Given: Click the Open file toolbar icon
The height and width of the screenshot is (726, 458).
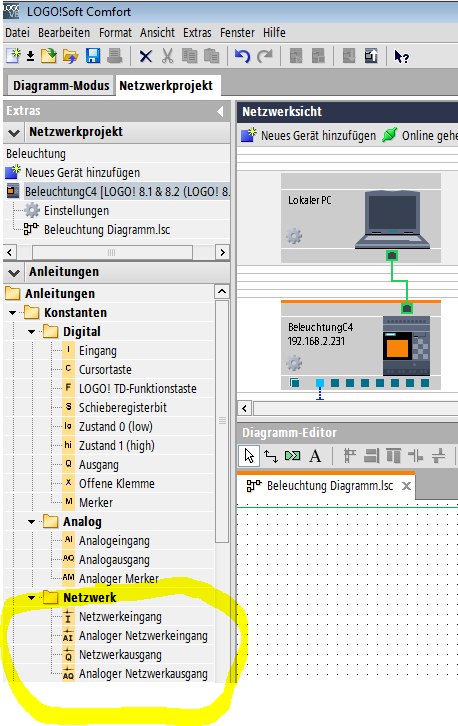Looking at the screenshot, I should [x=49, y=56].
